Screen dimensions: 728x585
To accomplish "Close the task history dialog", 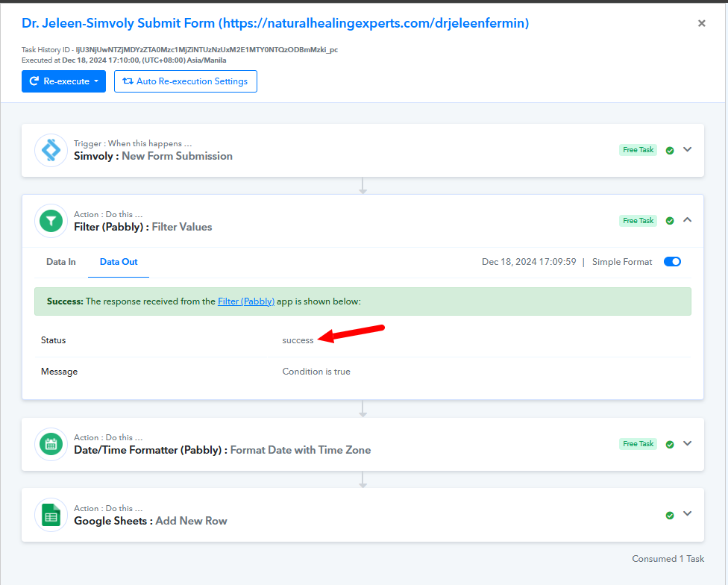I will coord(702,23).
